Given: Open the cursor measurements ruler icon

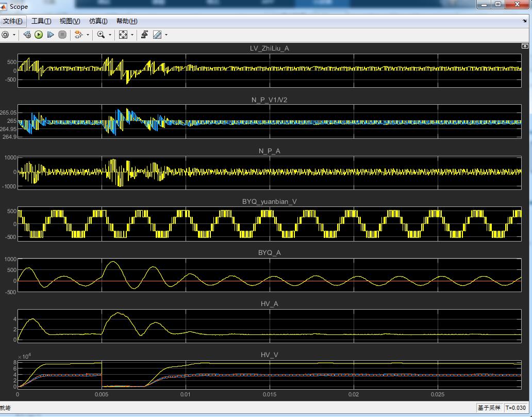Looking at the screenshot, I should [x=157, y=35].
